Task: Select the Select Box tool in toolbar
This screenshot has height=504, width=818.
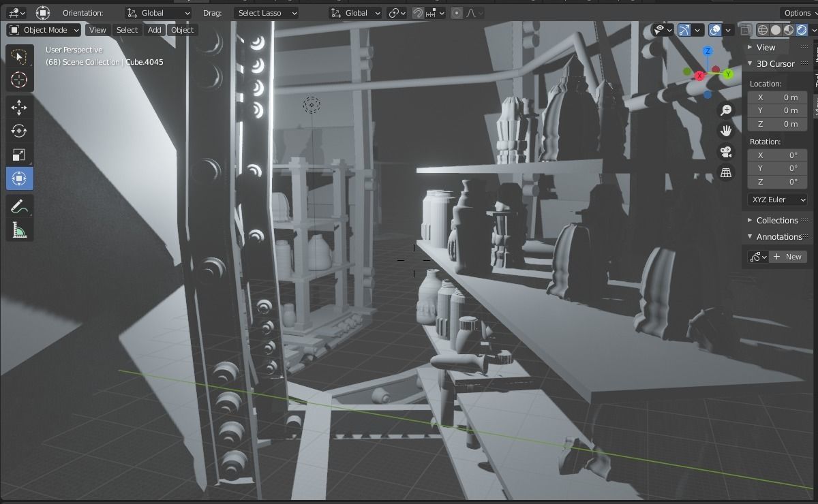Action: [19, 56]
